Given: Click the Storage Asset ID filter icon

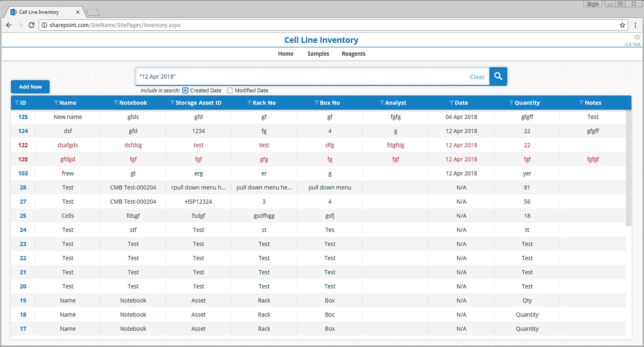Looking at the screenshot, I should click(x=172, y=103).
